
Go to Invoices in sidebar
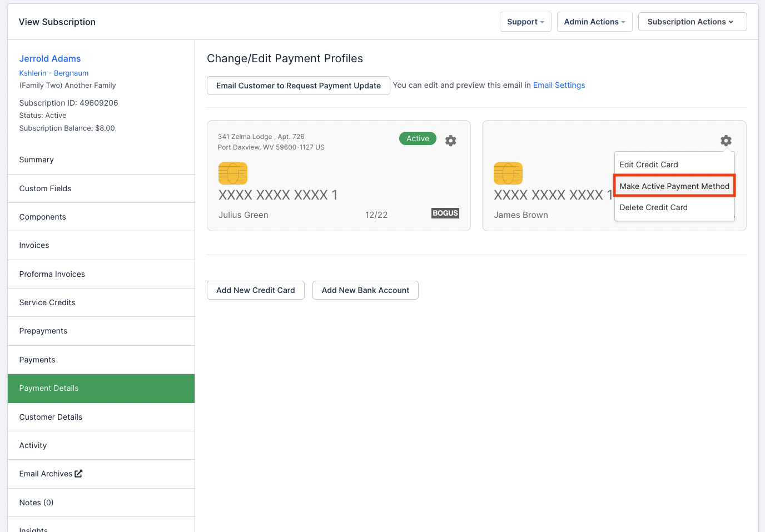point(34,245)
